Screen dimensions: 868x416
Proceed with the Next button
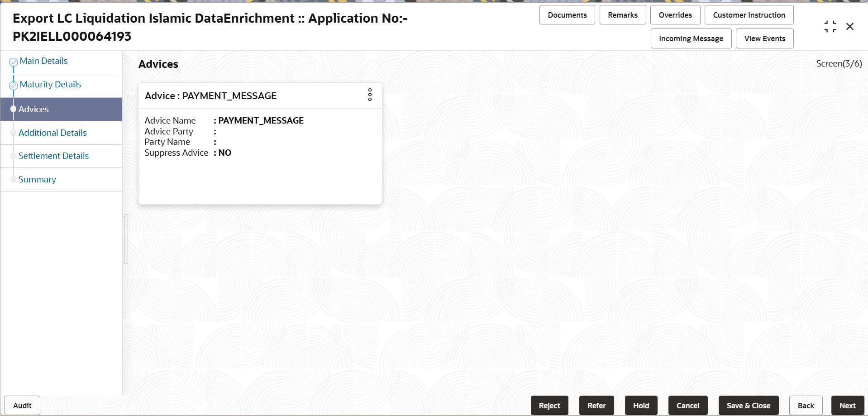[848, 406]
